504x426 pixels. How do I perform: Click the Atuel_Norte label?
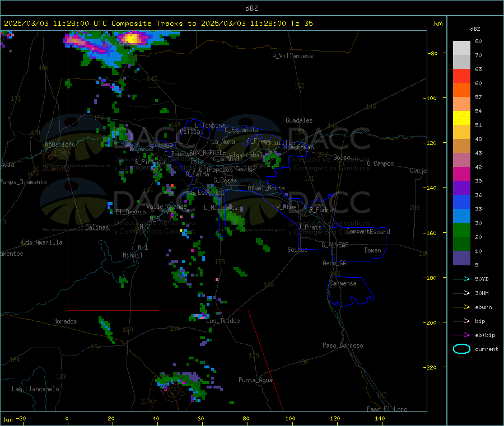point(266,188)
